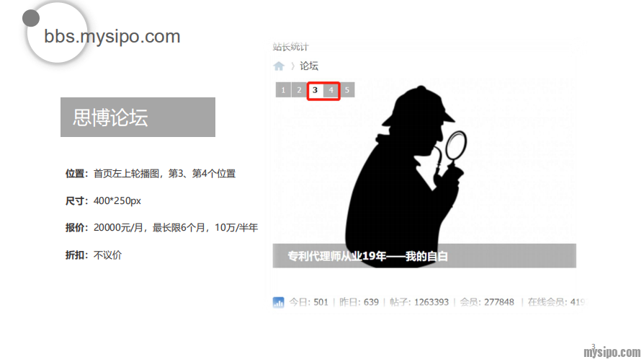Click the detective silhouette banner image
The height and width of the screenshot is (362, 644).
click(424, 173)
